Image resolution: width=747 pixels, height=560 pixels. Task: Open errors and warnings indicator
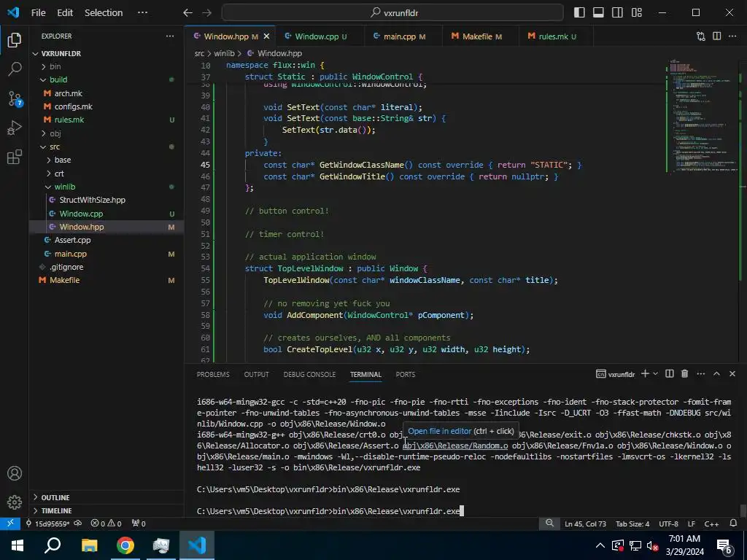[x=106, y=524]
